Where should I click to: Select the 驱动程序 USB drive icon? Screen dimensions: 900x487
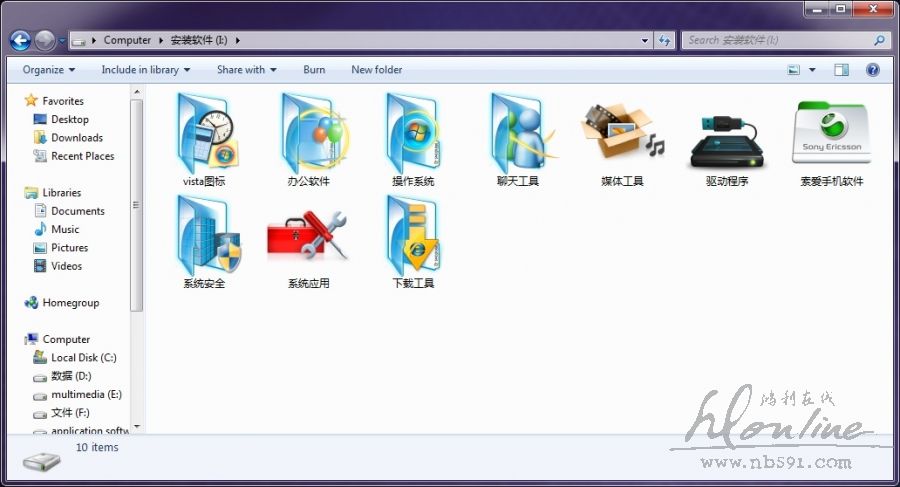(727, 135)
